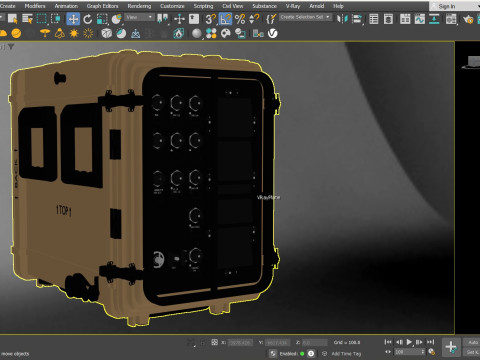The height and width of the screenshot is (360, 480).
Task: Activate the Select and Scale tool
Action: tap(102, 19)
